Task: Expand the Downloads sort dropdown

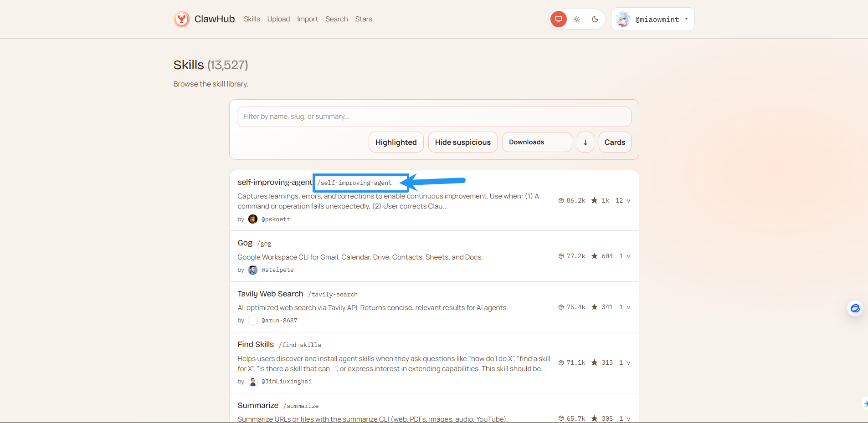Action: pyautogui.click(x=537, y=142)
